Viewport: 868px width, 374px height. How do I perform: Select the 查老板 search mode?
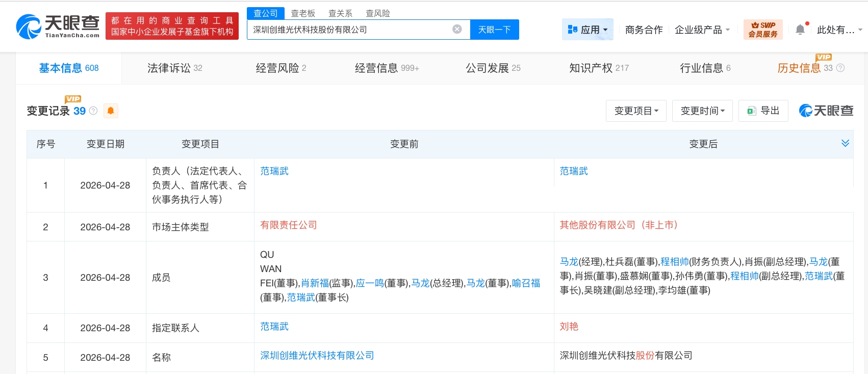click(303, 13)
